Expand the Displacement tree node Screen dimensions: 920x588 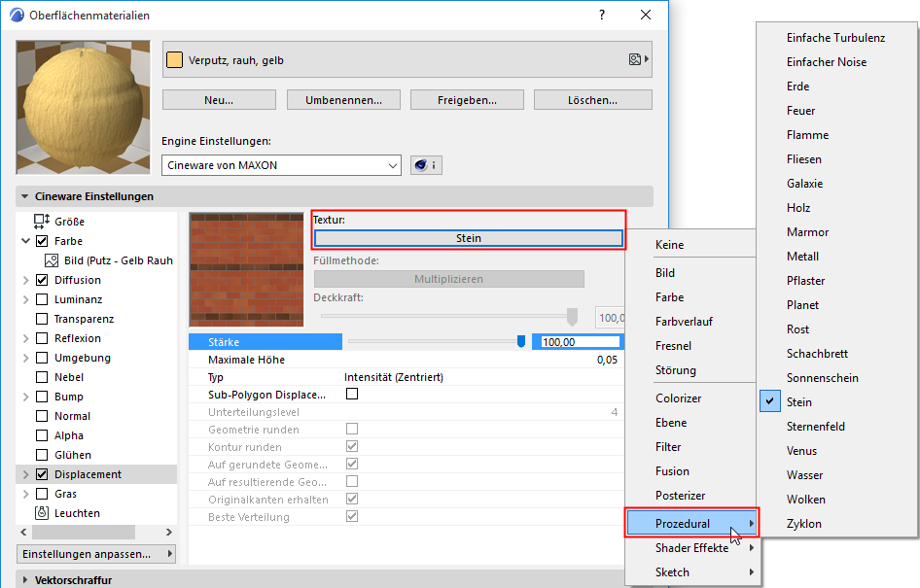(26, 474)
